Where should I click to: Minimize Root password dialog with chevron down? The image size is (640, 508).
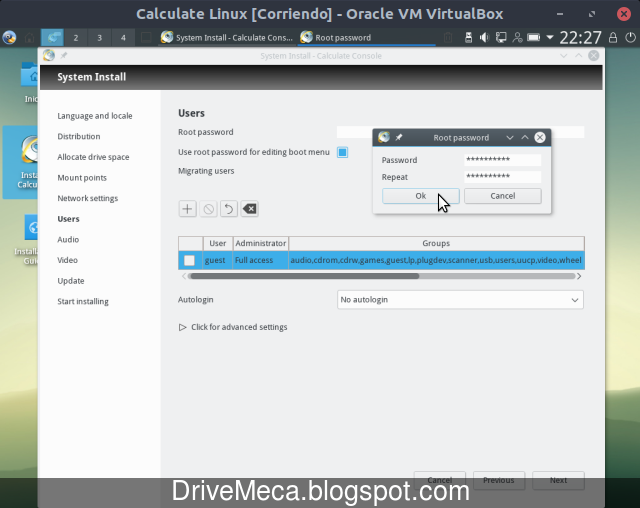(510, 138)
